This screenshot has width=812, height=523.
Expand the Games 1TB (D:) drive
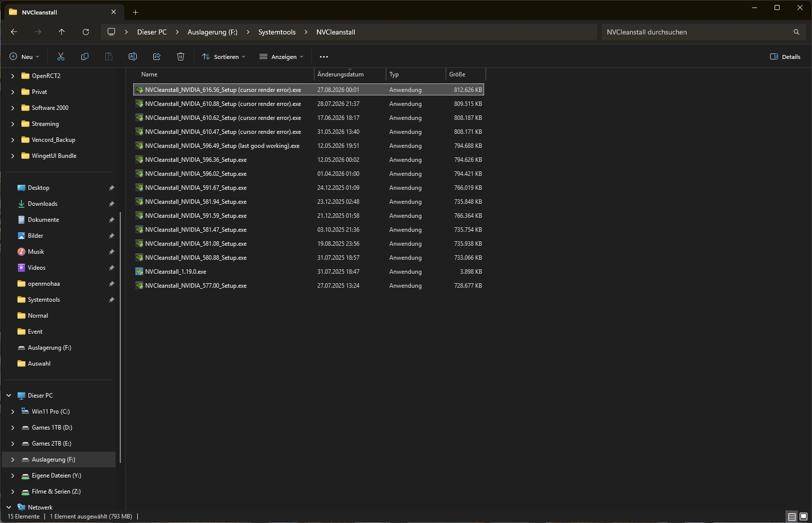12,428
